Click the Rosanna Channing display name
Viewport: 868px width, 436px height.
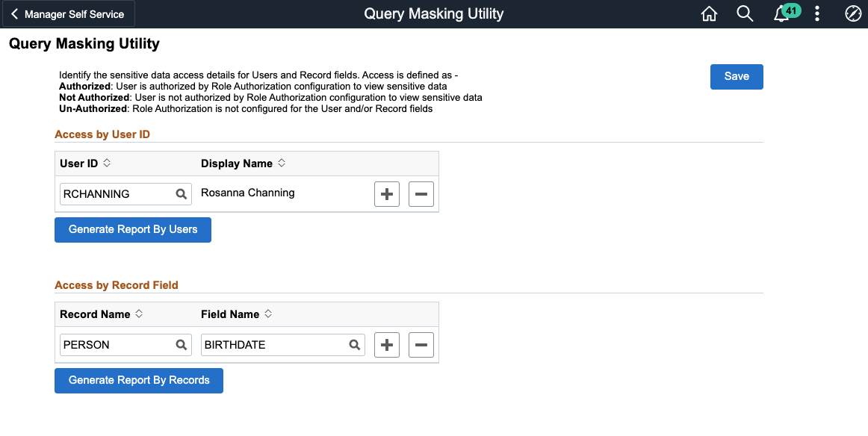coord(247,193)
